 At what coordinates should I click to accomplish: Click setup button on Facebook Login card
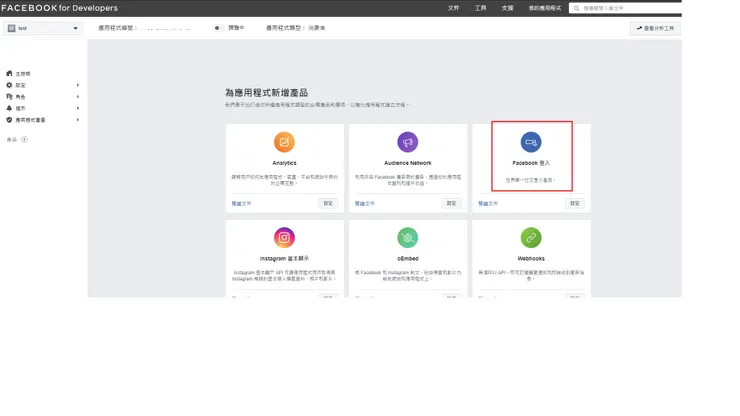[x=574, y=204]
